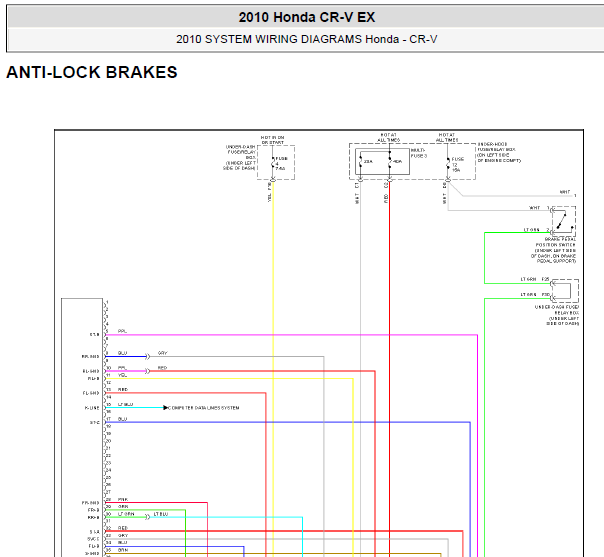Click the "RED" wire label after pin 10 connector
The height and width of the screenshot is (557, 604).
pyautogui.click(x=163, y=368)
